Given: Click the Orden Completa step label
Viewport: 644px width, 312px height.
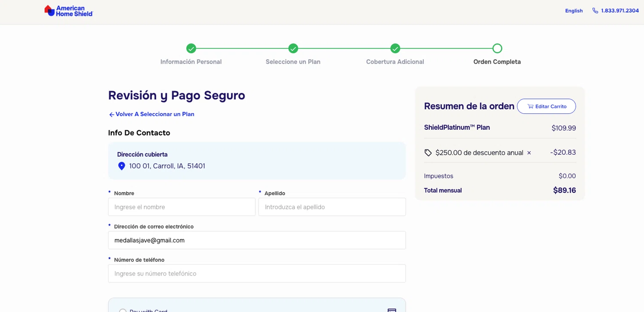Looking at the screenshot, I should point(497,62).
